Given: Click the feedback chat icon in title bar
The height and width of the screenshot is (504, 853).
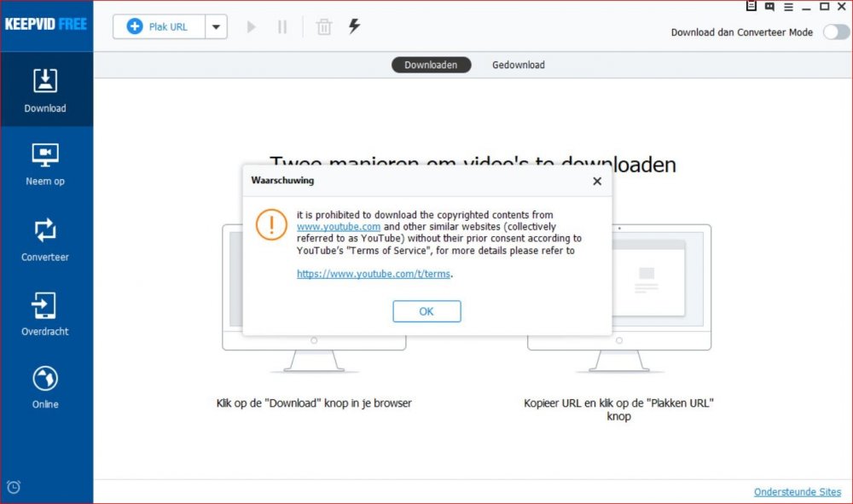Looking at the screenshot, I should coord(769,7).
